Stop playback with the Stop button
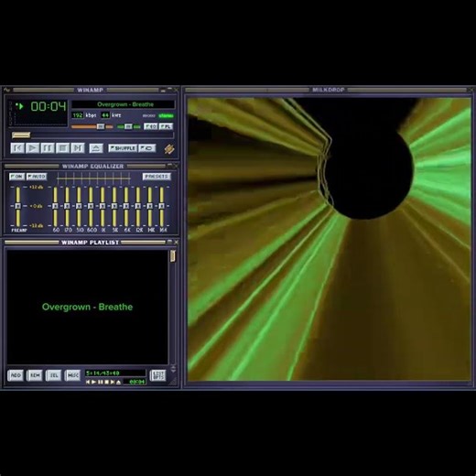 (63, 148)
